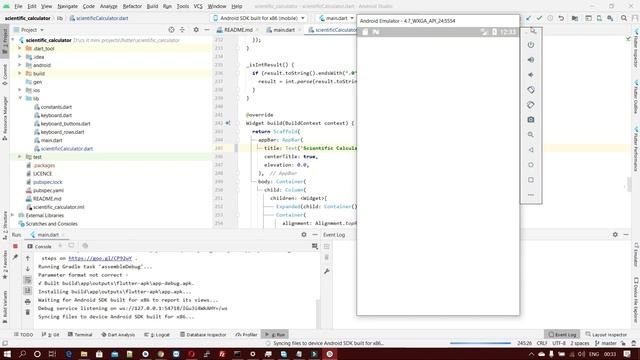
Task: Click the up arrow in Run console
Action: [x=28, y=258]
